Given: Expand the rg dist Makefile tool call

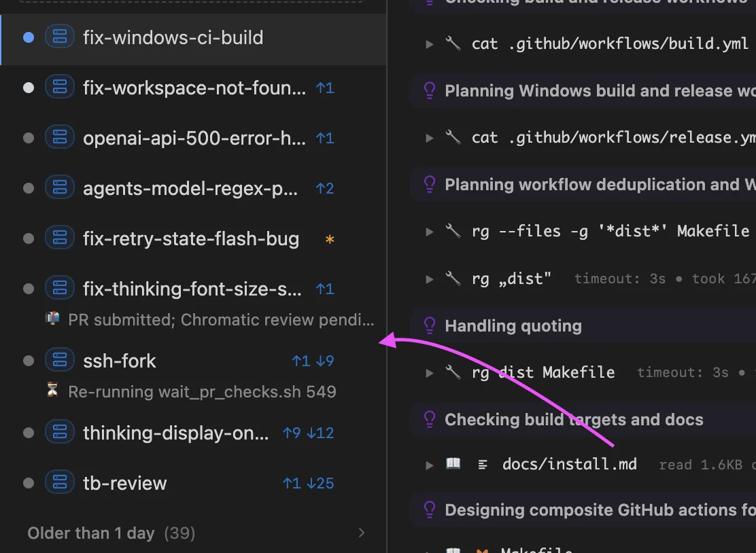Looking at the screenshot, I should coord(430,372).
